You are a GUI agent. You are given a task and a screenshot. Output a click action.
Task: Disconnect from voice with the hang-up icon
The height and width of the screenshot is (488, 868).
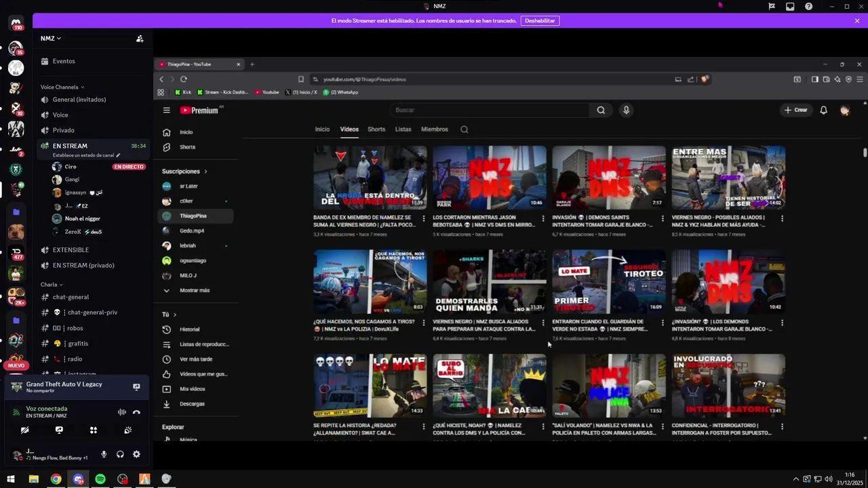136,412
